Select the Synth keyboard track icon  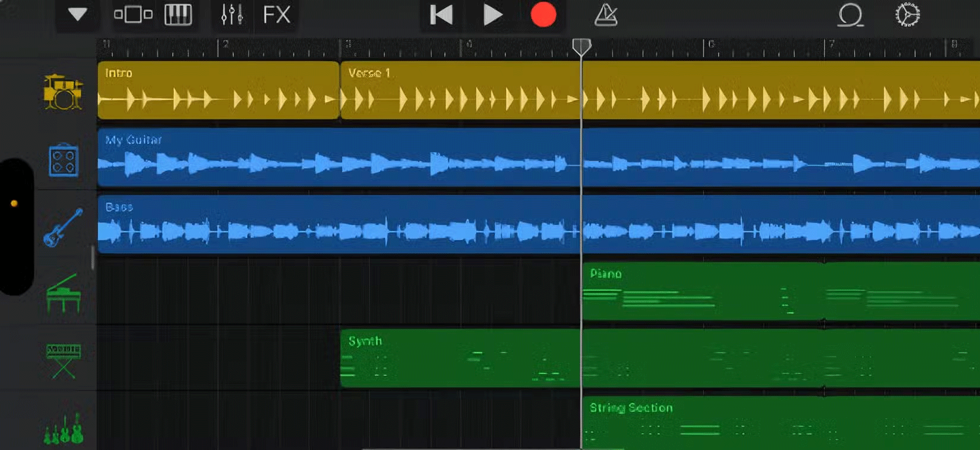63,360
